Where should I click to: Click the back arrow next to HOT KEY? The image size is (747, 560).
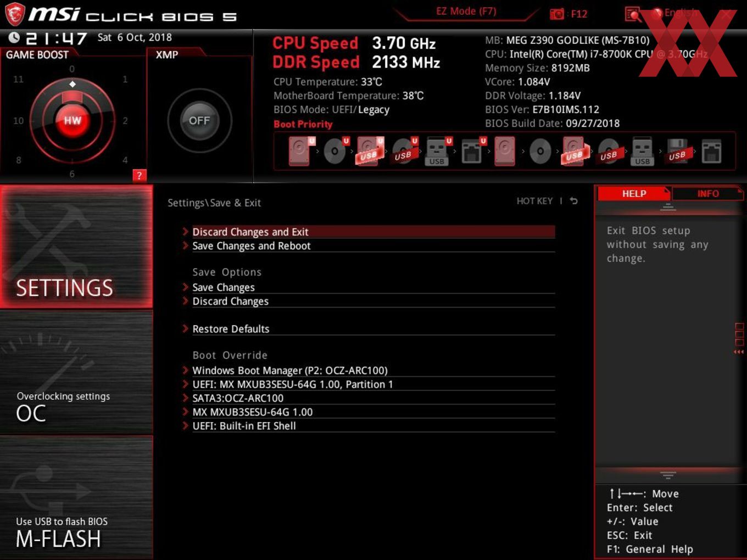573,201
